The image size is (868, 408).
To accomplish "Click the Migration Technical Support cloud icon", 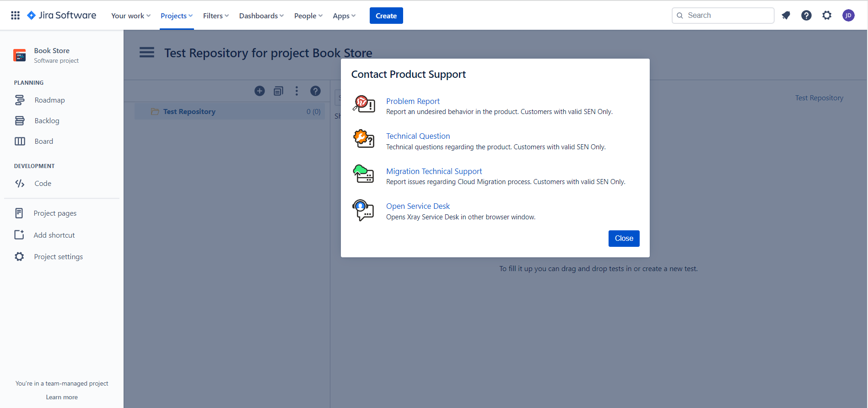I will [364, 174].
